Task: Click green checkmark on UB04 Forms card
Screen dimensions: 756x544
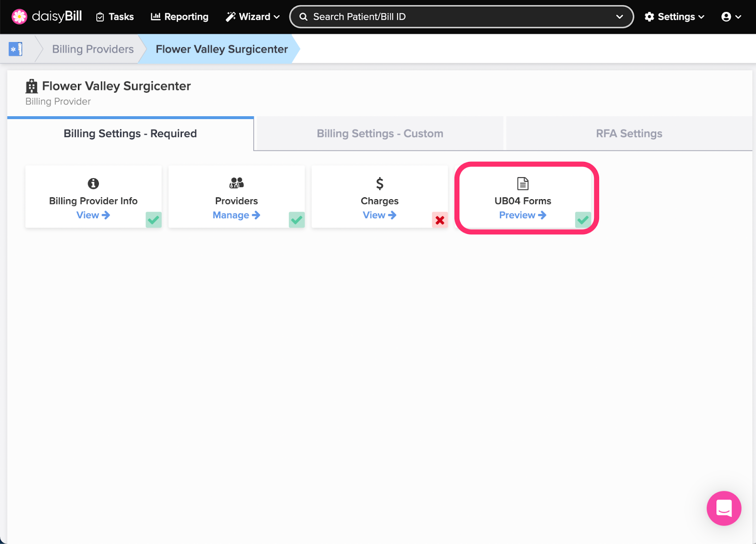Action: point(583,220)
